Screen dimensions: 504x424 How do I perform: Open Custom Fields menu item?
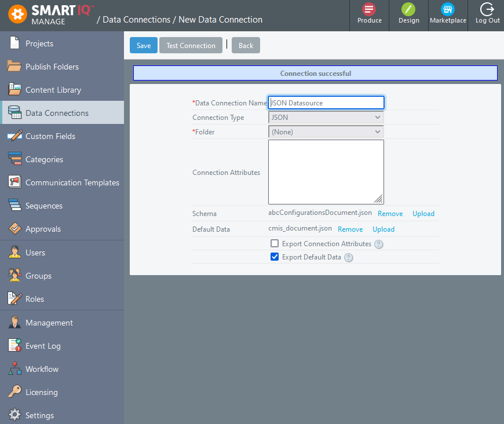coord(62,136)
